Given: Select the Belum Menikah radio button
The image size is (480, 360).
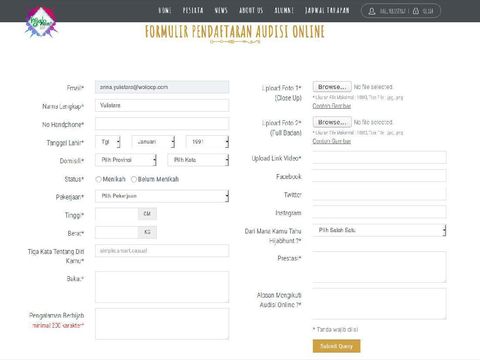Looking at the screenshot, I should click(134, 179).
